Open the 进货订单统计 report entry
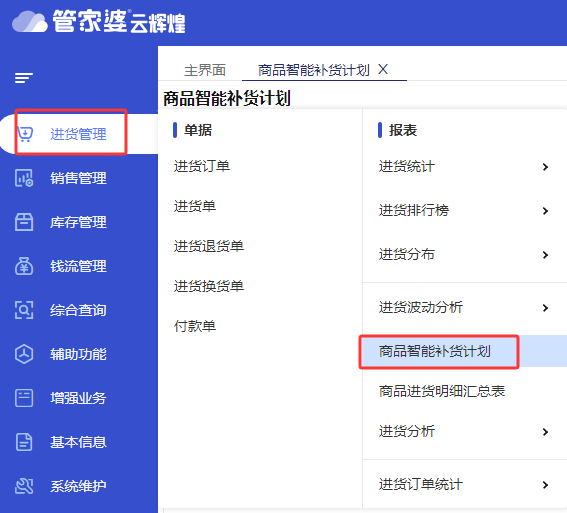 pyautogui.click(x=421, y=484)
